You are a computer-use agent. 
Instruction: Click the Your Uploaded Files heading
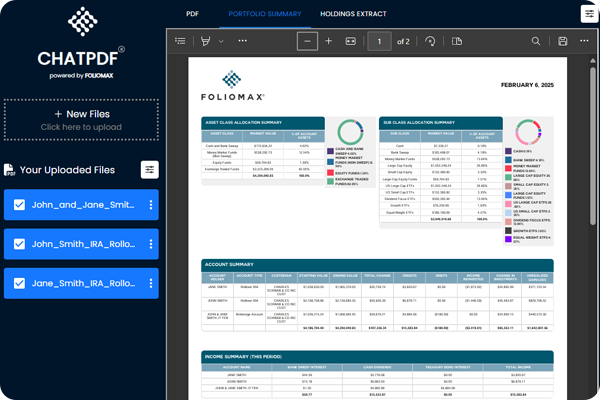click(x=67, y=170)
